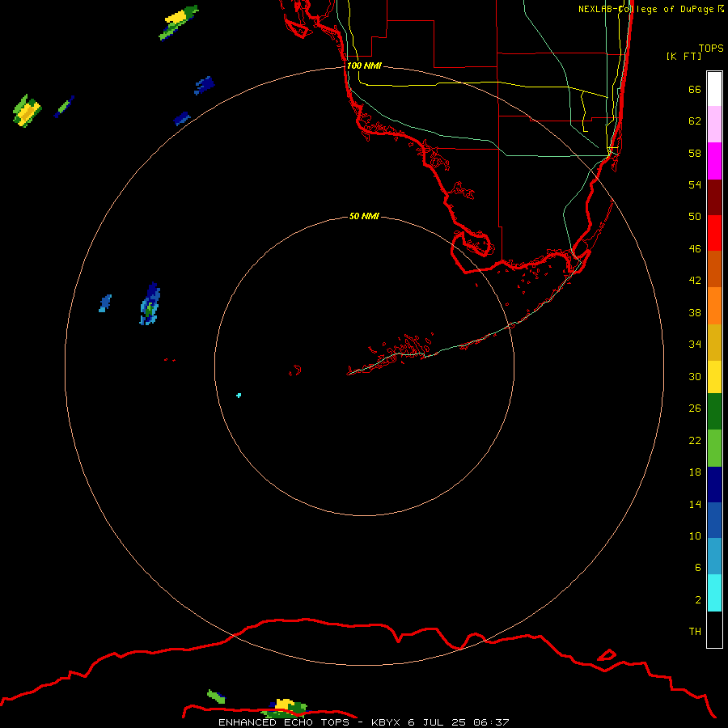
Task: Click the legend value 10
Action: pos(695,536)
